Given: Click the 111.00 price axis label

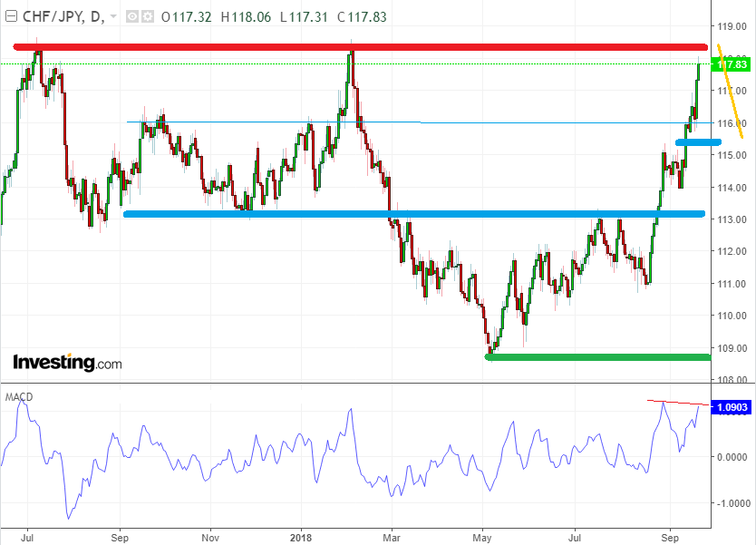Looking at the screenshot, I should click(x=732, y=284).
